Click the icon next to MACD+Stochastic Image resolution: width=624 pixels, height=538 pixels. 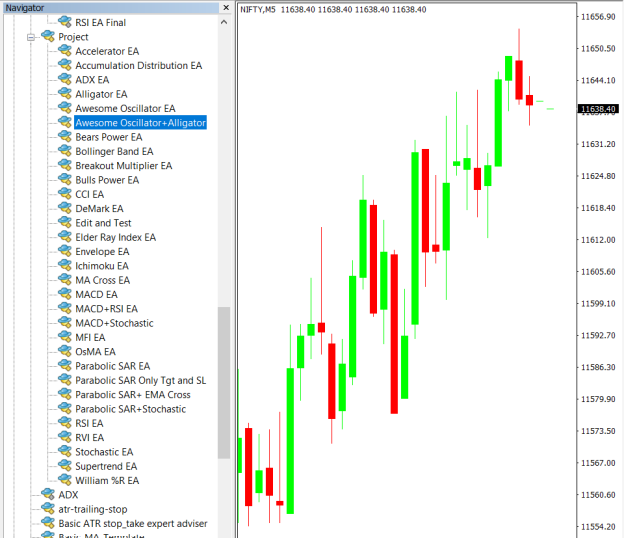[x=65, y=323]
